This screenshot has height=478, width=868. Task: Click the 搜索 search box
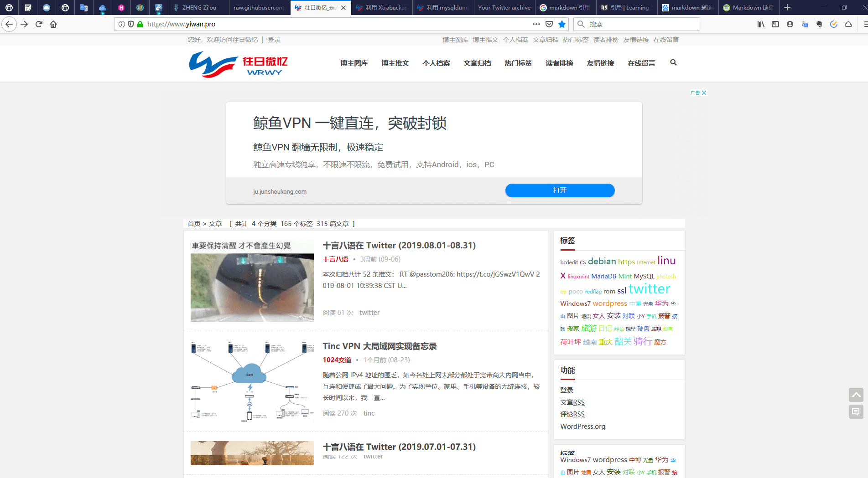point(637,24)
